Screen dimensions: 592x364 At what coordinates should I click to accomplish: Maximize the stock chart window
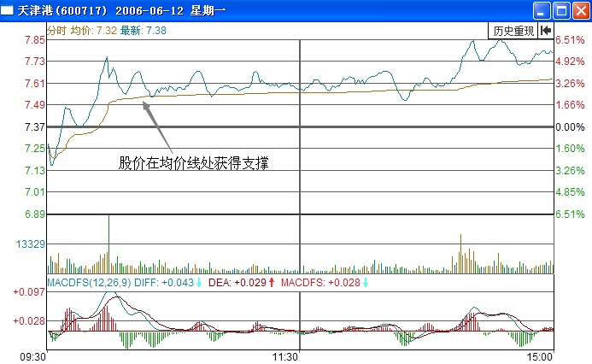(560, 10)
